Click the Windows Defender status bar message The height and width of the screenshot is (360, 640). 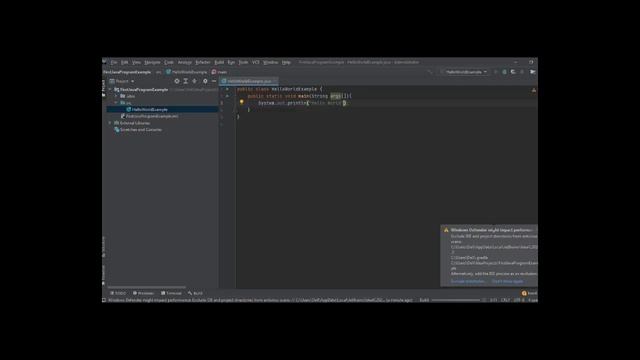coord(260,300)
